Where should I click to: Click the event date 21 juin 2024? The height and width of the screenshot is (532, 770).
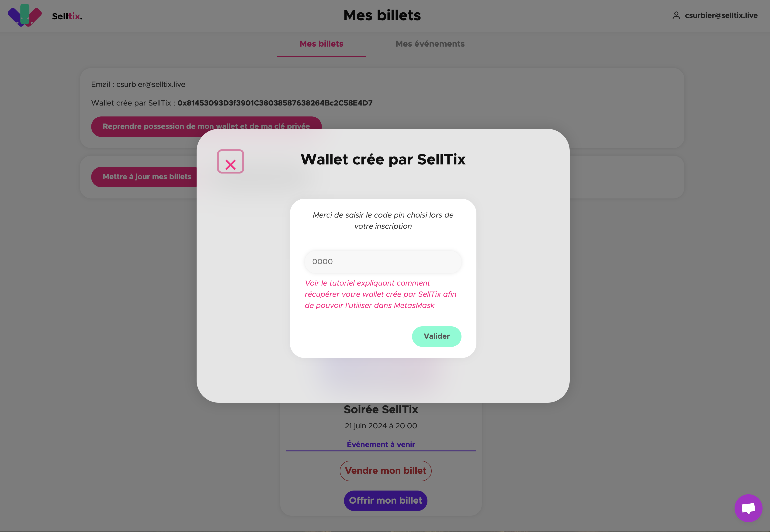381,426
